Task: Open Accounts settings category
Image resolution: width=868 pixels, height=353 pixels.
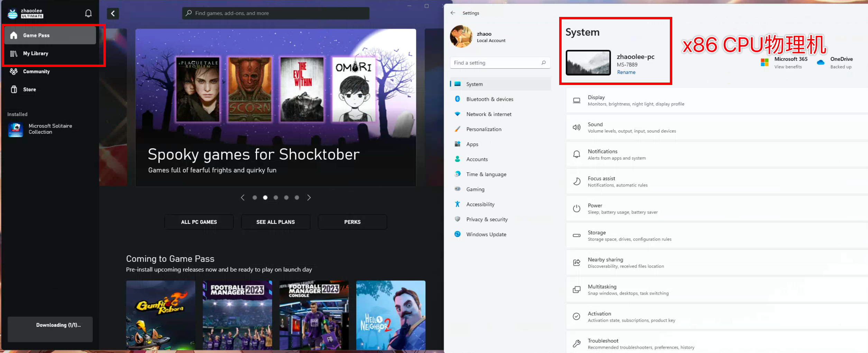Action: (500, 159)
